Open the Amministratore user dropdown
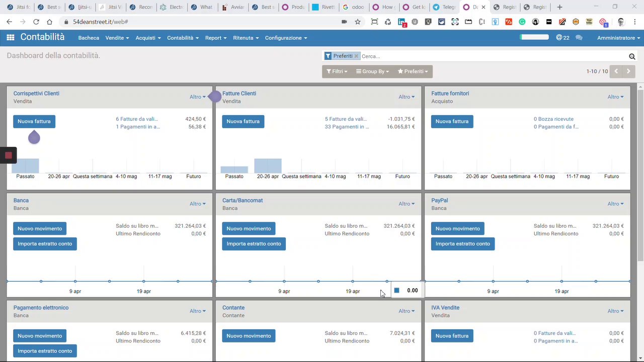 click(x=619, y=38)
